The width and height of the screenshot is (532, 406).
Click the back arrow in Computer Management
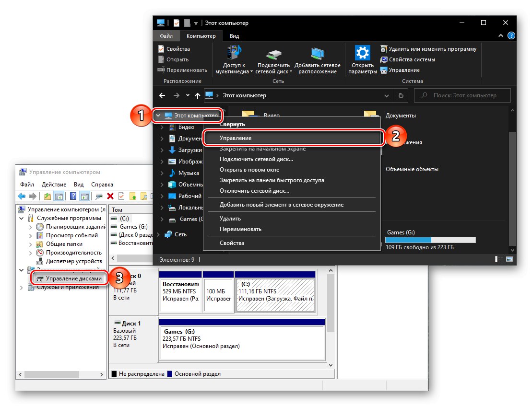[x=22, y=196]
